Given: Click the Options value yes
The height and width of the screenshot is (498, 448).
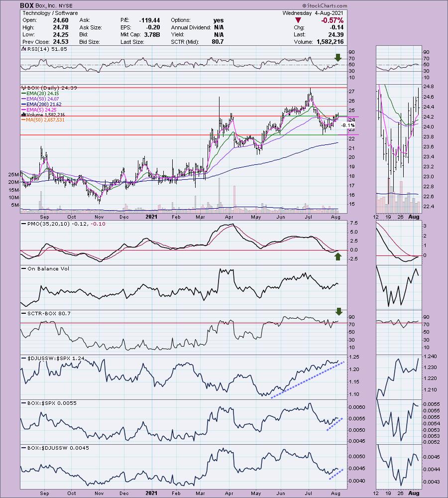Looking at the screenshot, I should click(x=219, y=20).
